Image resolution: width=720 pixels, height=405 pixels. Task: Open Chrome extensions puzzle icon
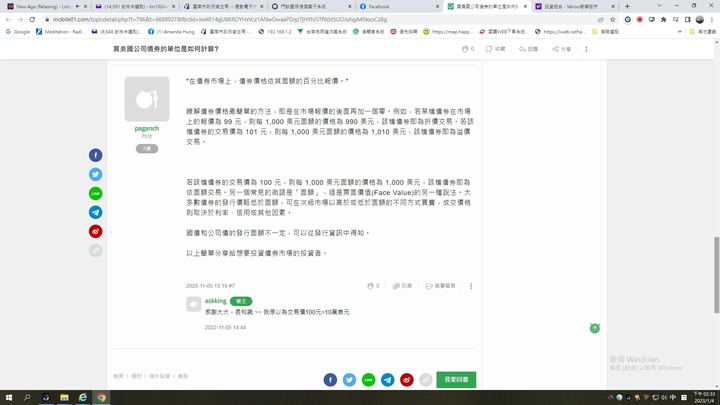click(664, 20)
